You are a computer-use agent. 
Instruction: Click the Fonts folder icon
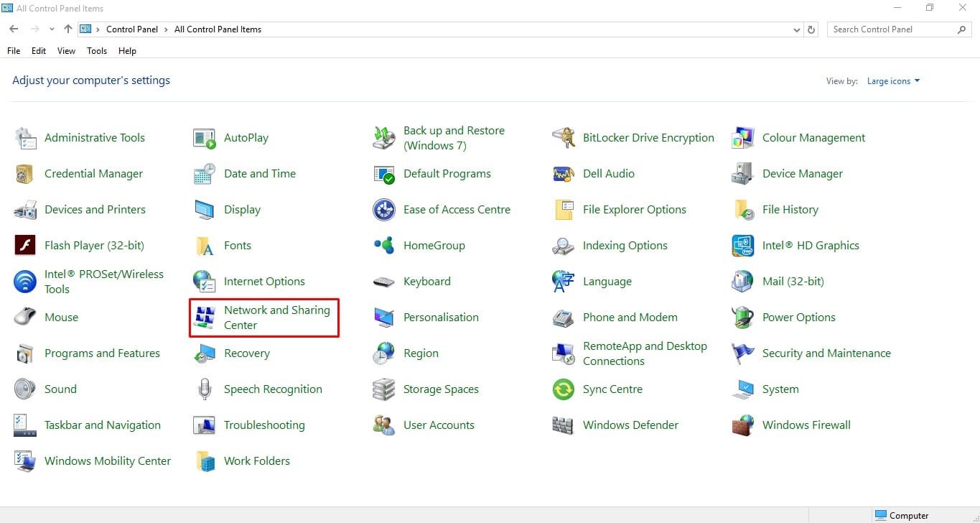(x=205, y=246)
